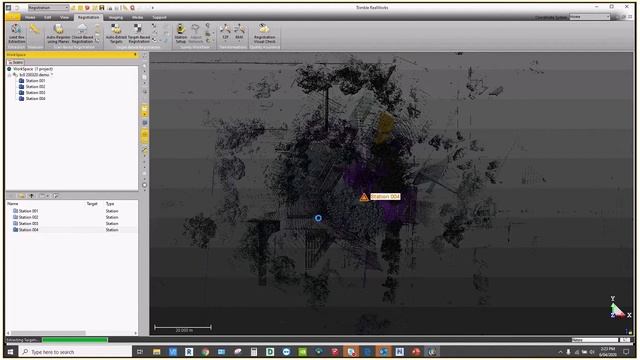Click the Station 004 label in 3D view
Screen dimensions: 640x360
[x=385, y=197]
